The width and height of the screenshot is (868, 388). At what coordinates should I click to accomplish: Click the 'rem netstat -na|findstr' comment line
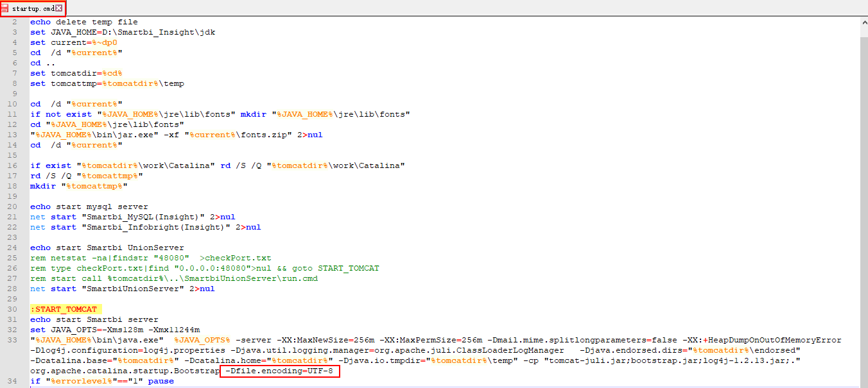(151, 258)
